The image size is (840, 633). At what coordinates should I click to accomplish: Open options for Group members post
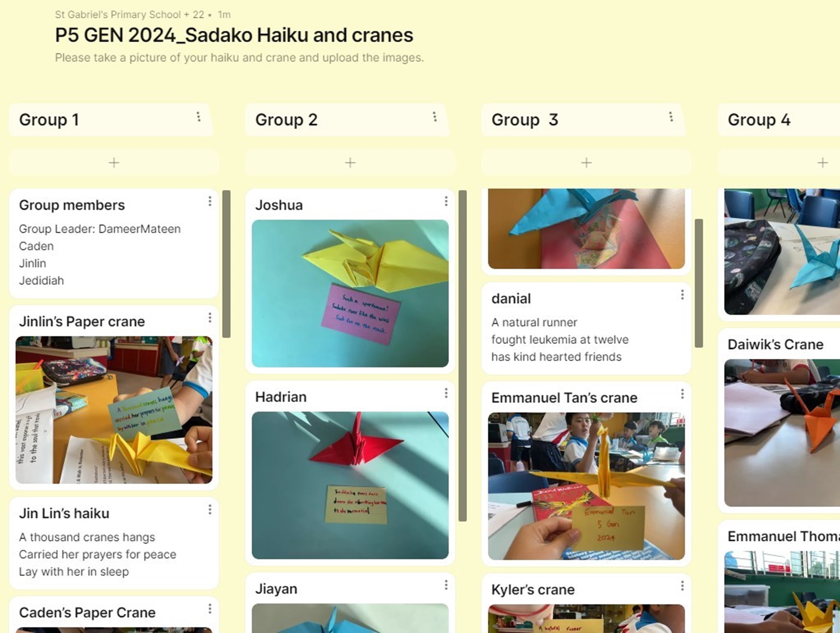point(210,201)
